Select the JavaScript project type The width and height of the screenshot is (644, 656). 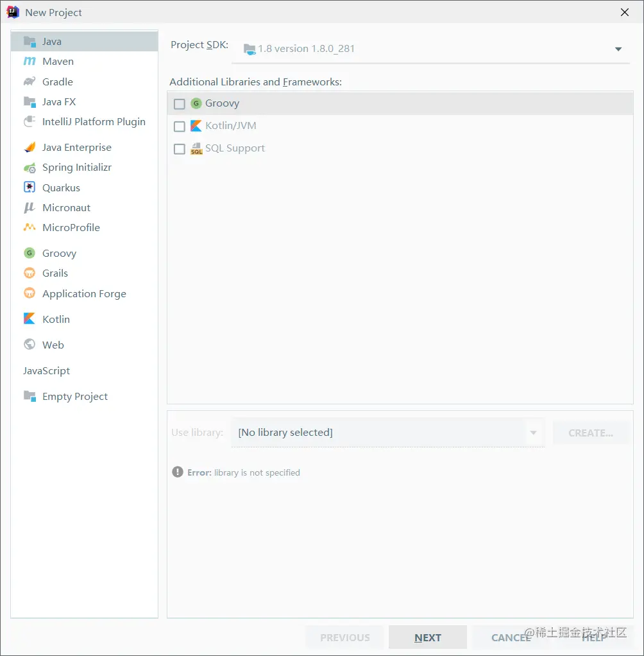[85, 370]
